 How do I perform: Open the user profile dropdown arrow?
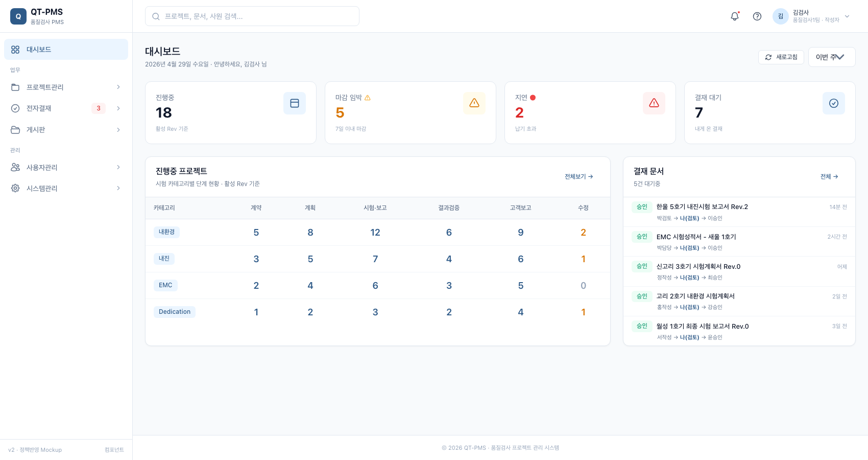point(847,16)
